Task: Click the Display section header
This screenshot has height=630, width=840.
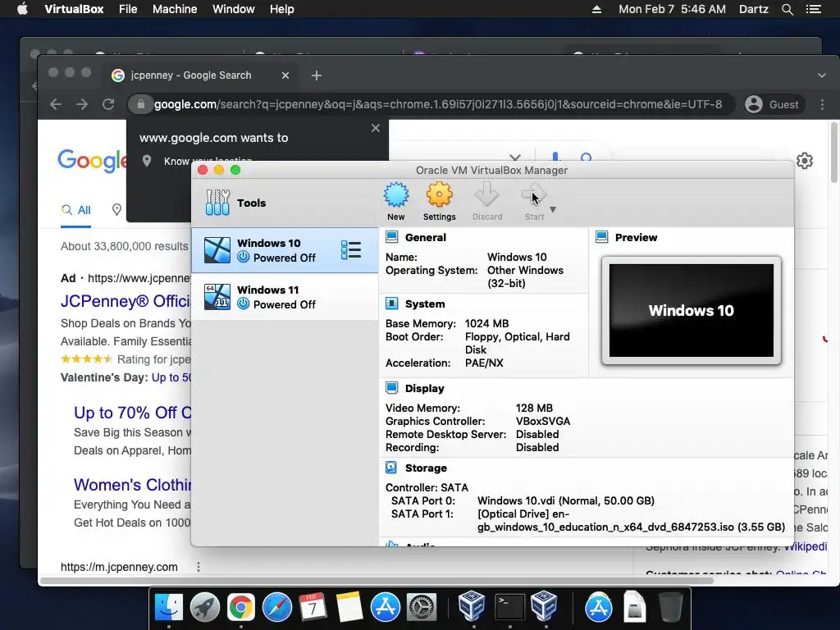Action: pyautogui.click(x=424, y=388)
